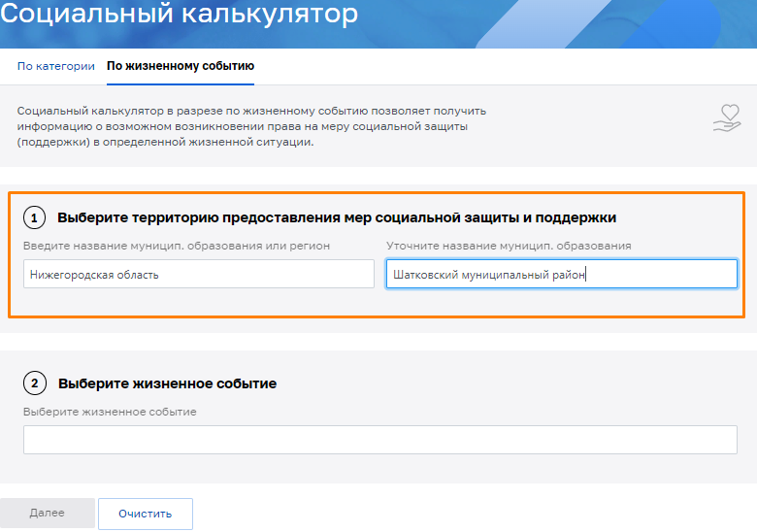
Task: Focus the 'Нижегородская область' region field
Action: tap(199, 274)
